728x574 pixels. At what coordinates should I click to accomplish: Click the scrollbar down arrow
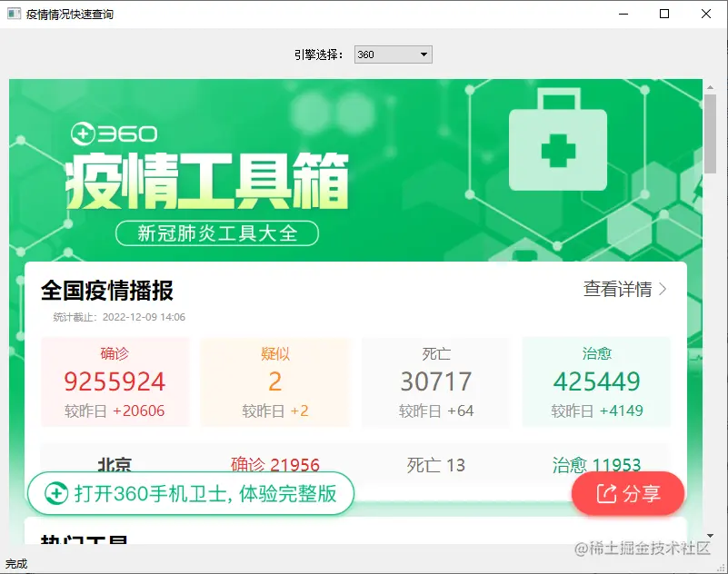710,536
